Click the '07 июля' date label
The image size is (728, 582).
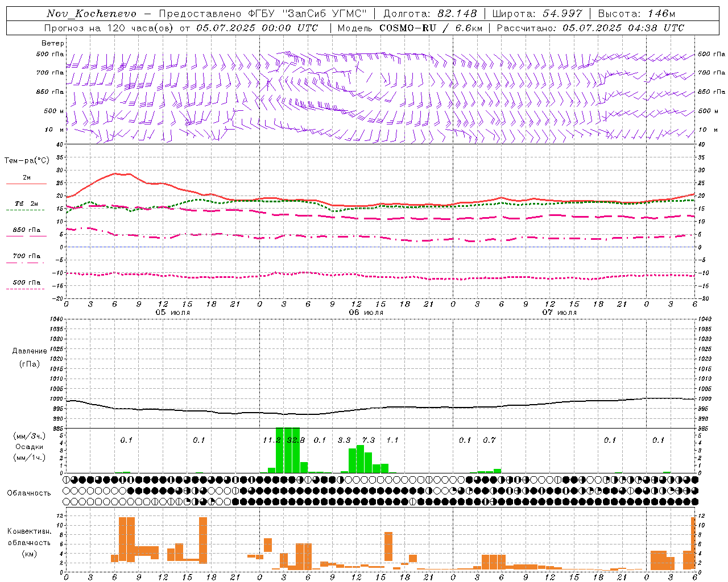point(560,313)
